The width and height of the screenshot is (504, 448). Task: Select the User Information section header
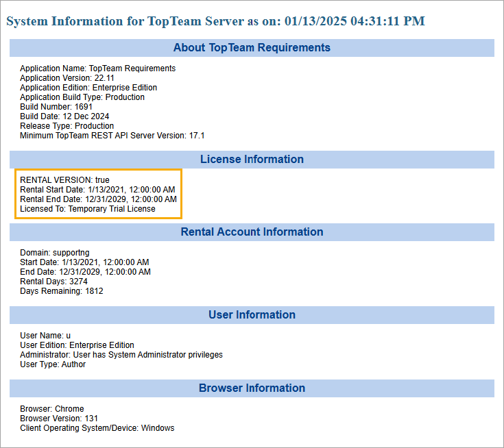[252, 314]
